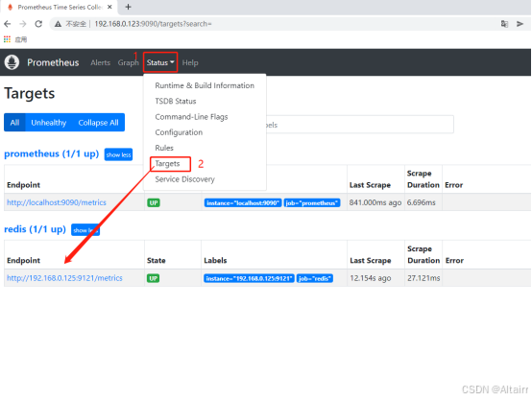Click the labels filter search field
The height and width of the screenshot is (400, 532).
click(x=360, y=125)
